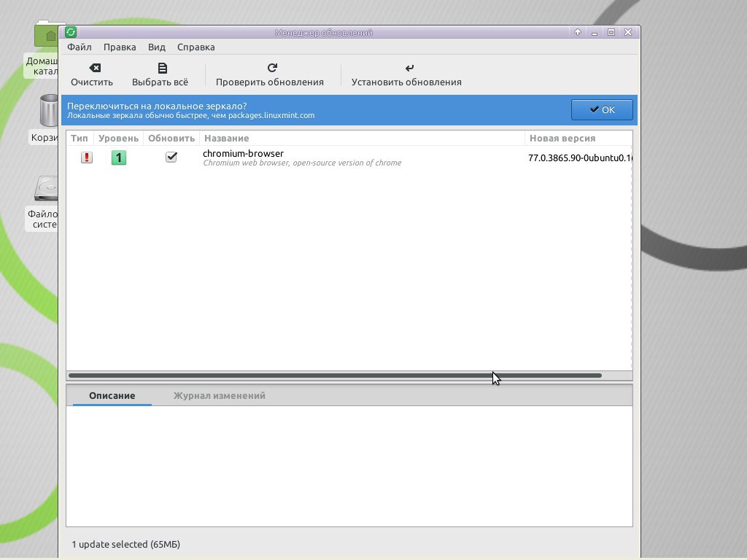
Task: Sort by the Уровень column header
Action: coord(118,138)
